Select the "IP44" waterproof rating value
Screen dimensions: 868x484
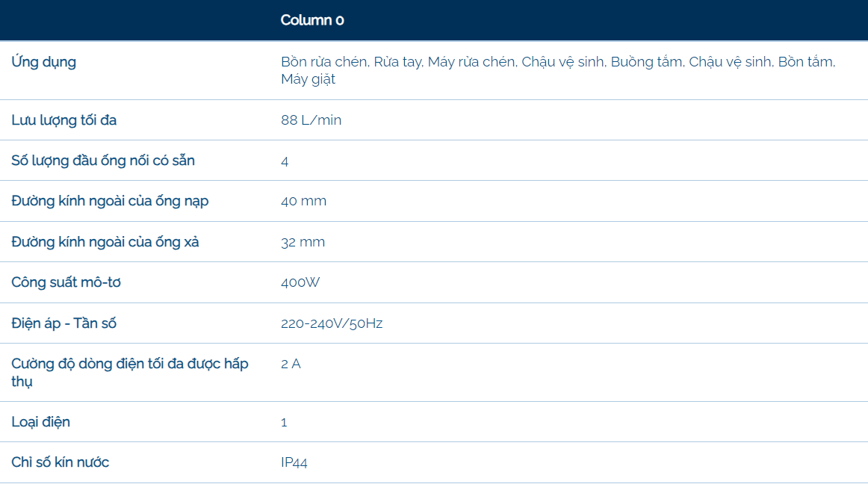tap(294, 462)
